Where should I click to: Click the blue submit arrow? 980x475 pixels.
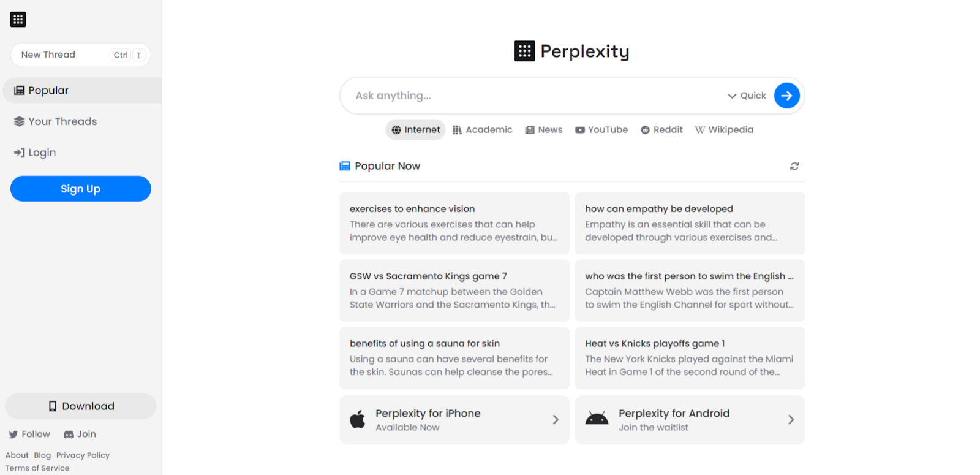(786, 96)
